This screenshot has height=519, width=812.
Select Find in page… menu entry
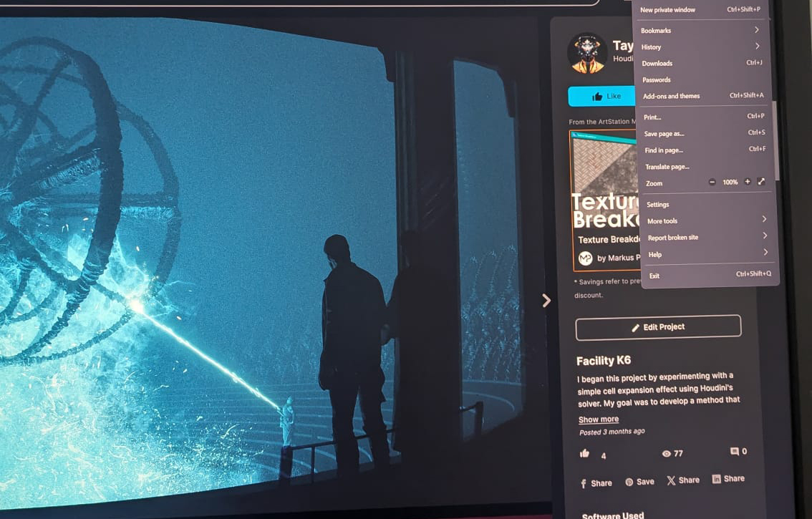click(x=705, y=150)
